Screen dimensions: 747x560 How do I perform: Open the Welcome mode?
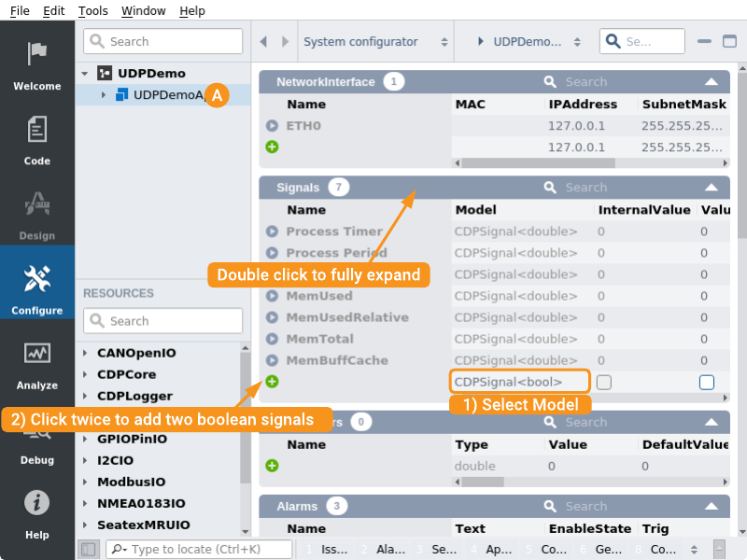click(x=37, y=65)
